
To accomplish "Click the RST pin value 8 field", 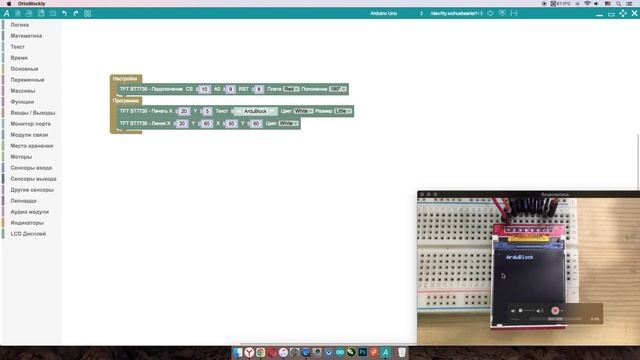I will (259, 89).
